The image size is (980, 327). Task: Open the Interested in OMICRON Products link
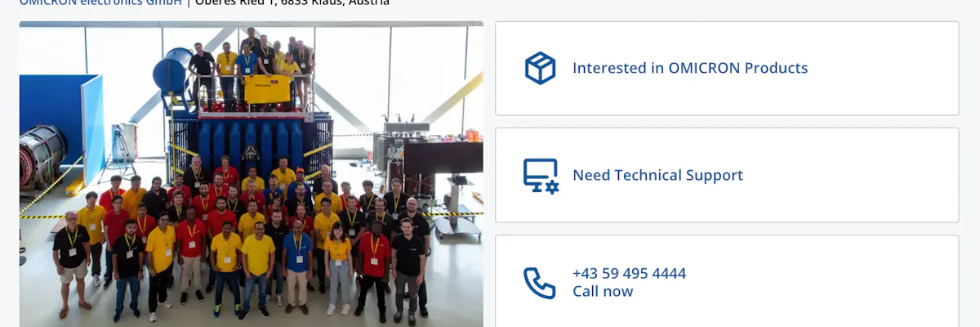coord(690,68)
